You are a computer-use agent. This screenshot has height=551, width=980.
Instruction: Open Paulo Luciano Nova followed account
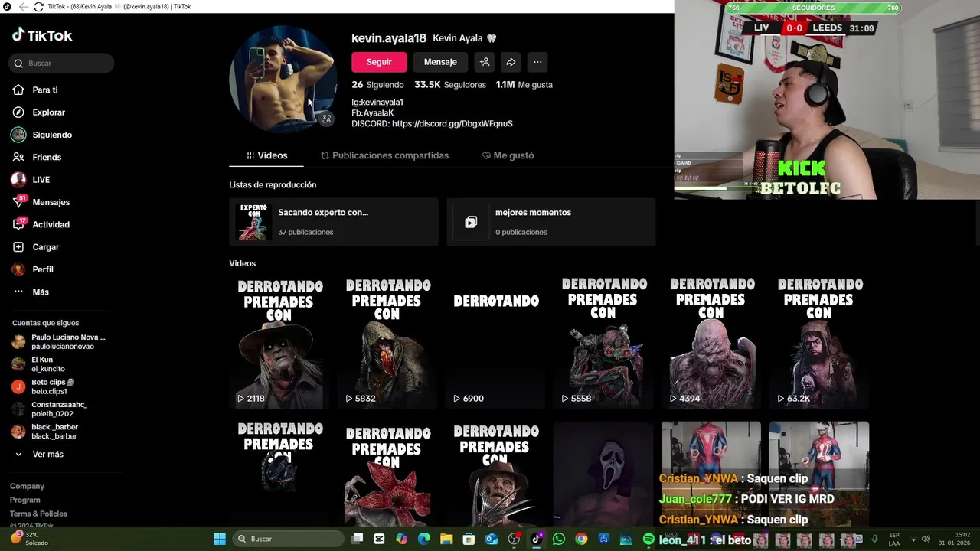[60, 341]
